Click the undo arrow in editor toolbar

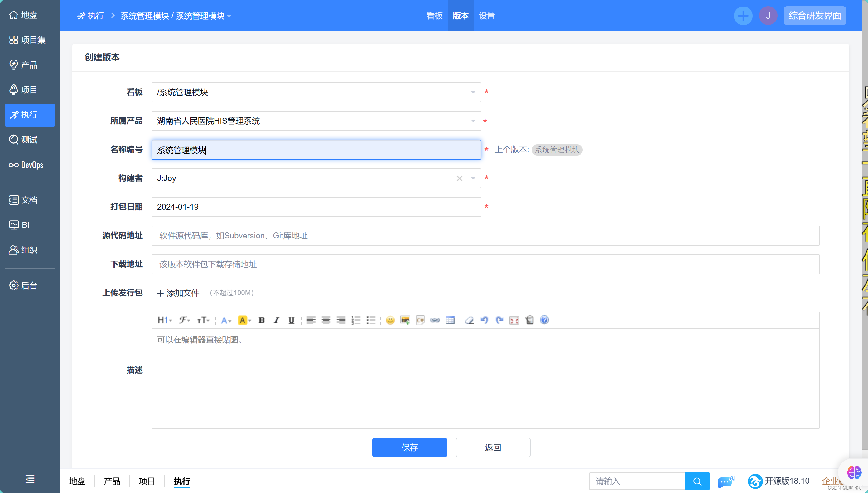[484, 320]
